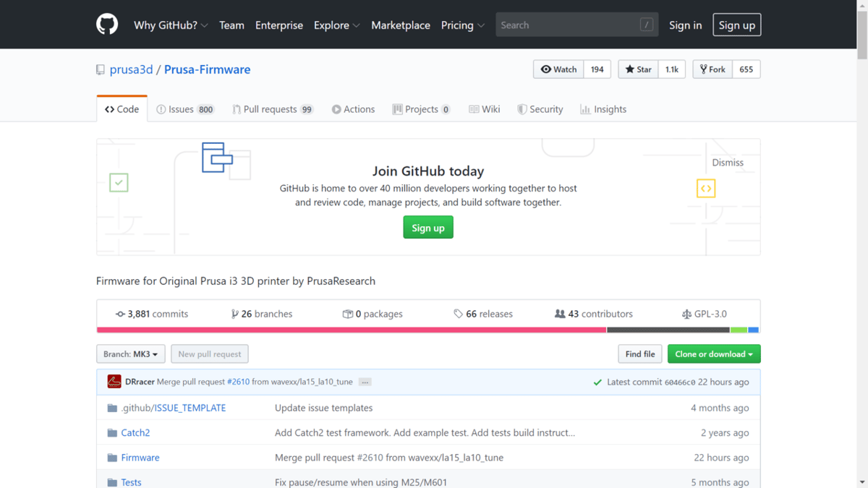Open the Security tab
The width and height of the screenshot is (868, 488).
pos(540,109)
